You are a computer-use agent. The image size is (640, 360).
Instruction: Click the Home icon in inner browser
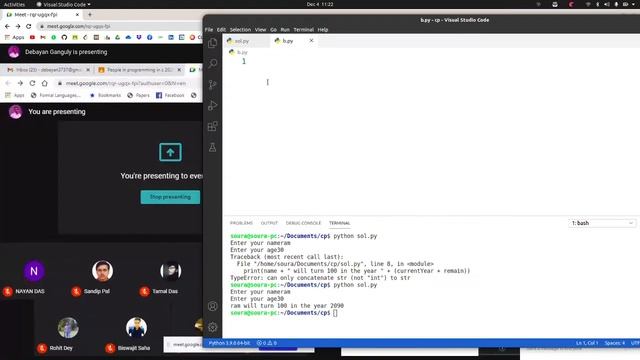44,83
